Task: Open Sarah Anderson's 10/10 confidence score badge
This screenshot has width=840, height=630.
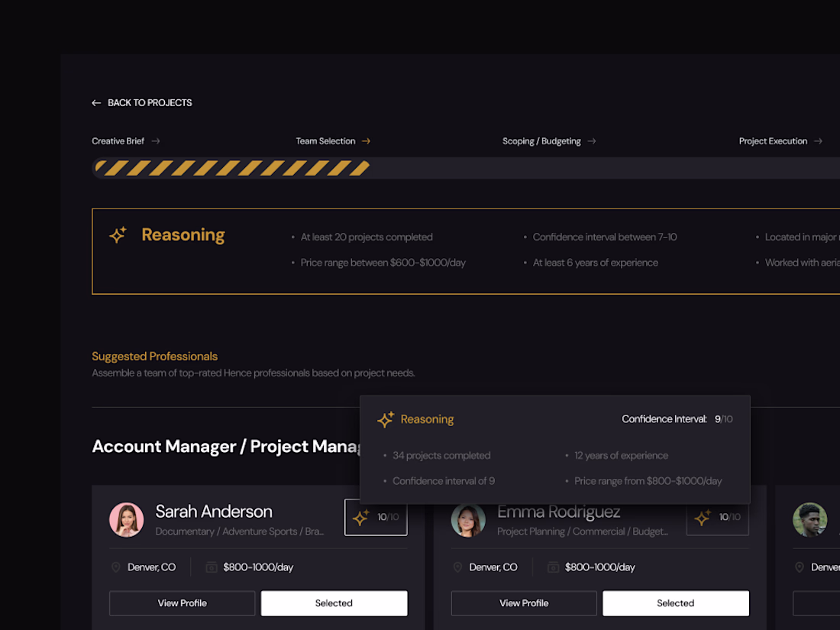Action: 376,517
